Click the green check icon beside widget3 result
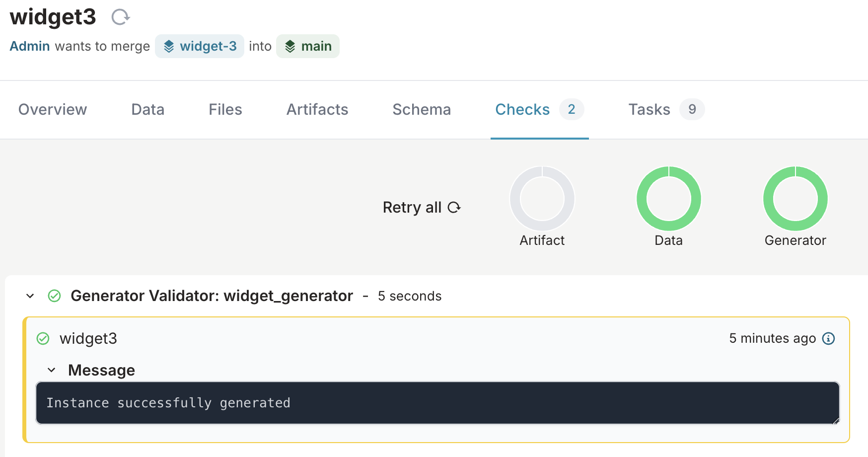Image resolution: width=868 pixels, height=457 pixels. (x=44, y=338)
